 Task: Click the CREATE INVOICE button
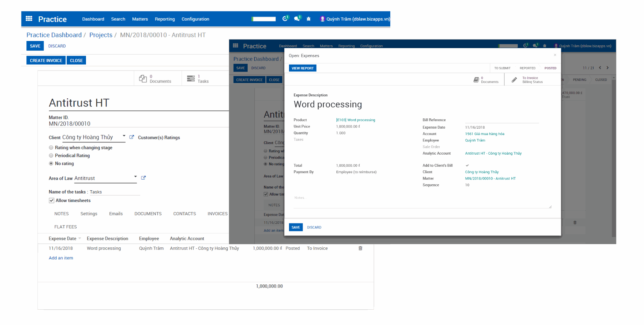tap(46, 61)
